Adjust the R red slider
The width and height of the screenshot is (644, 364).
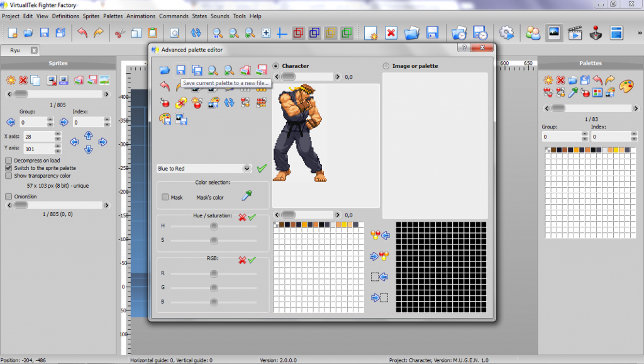[x=214, y=273]
